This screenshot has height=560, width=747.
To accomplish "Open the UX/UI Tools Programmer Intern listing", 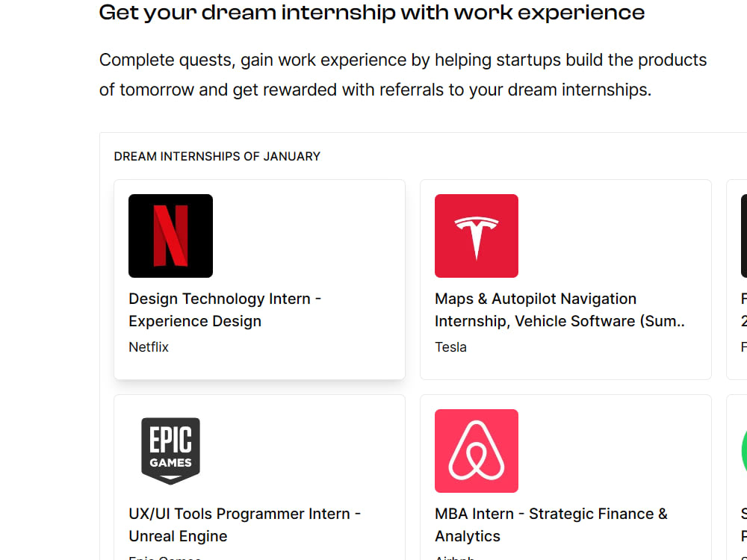I will [244, 525].
